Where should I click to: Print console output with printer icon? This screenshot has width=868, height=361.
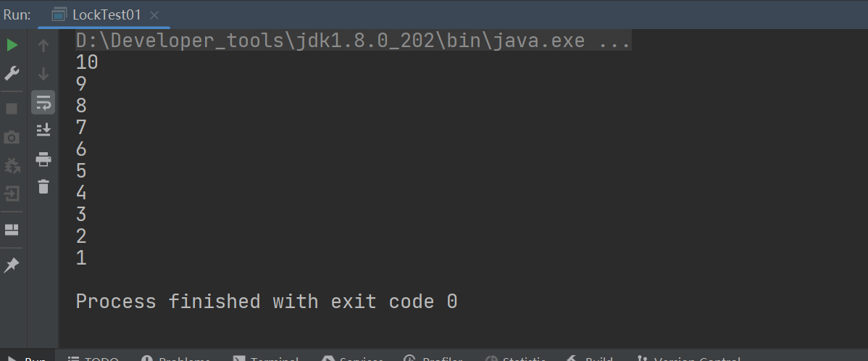click(x=43, y=159)
